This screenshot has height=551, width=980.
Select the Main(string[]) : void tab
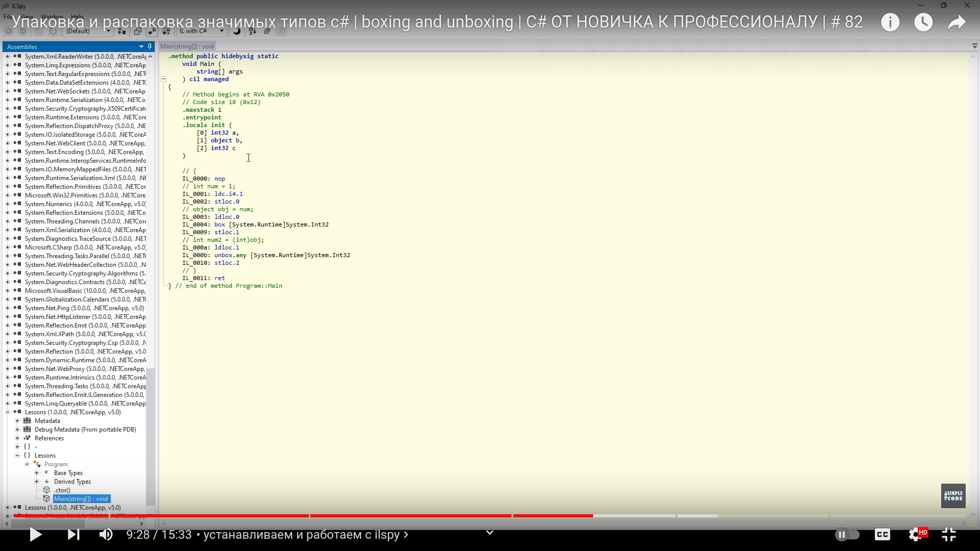coord(187,46)
